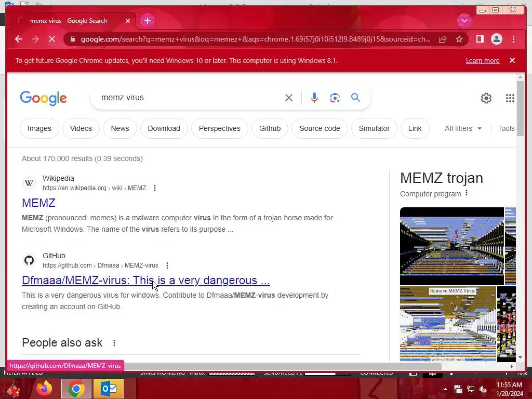Click into the memz virus search field

[190, 98]
